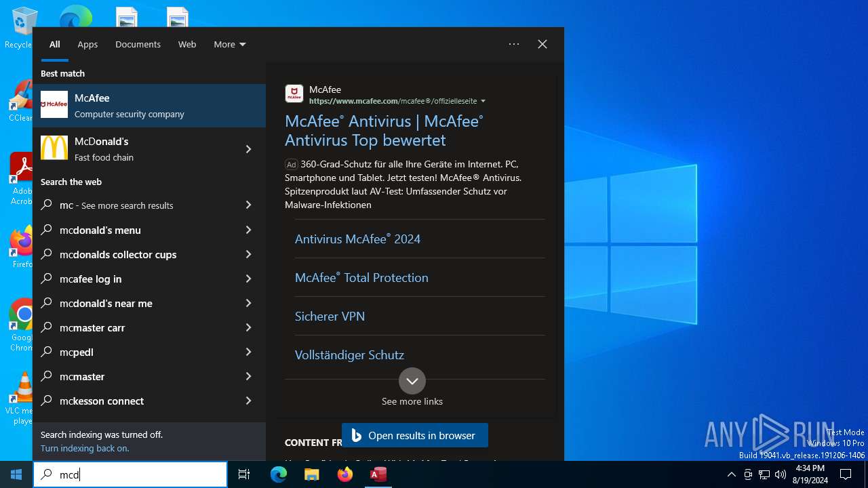Click the network tray icon
The image size is (868, 488).
[x=764, y=474]
